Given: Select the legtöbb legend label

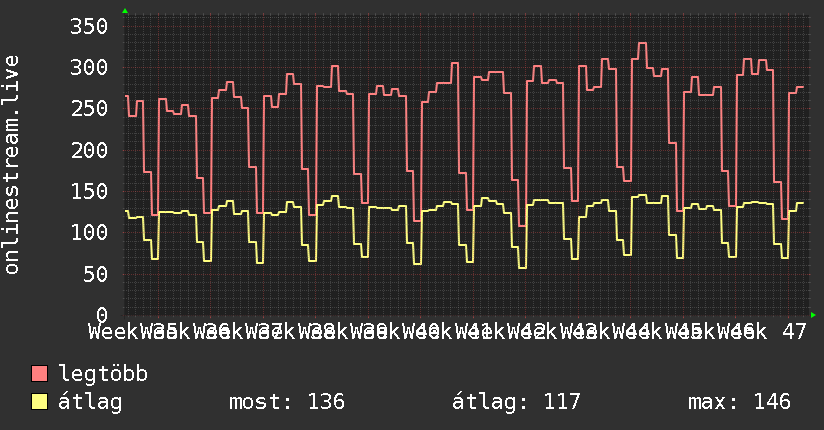Looking at the screenshot, I should (x=103, y=374).
